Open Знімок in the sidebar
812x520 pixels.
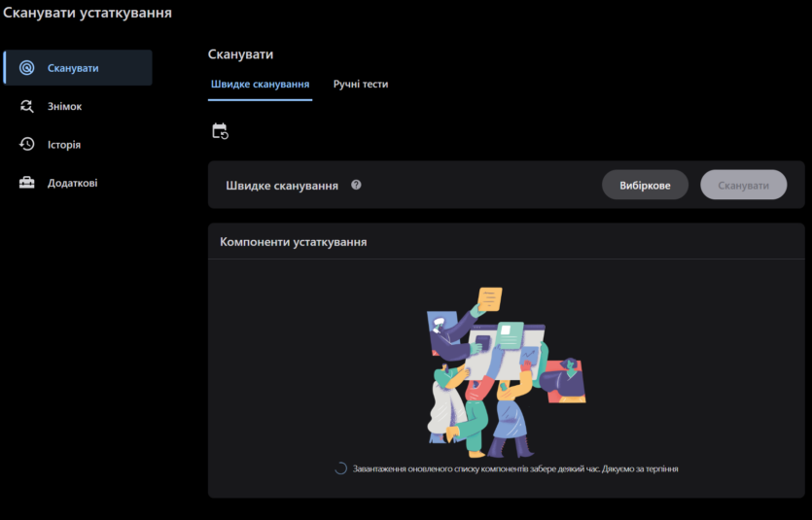tap(78, 106)
